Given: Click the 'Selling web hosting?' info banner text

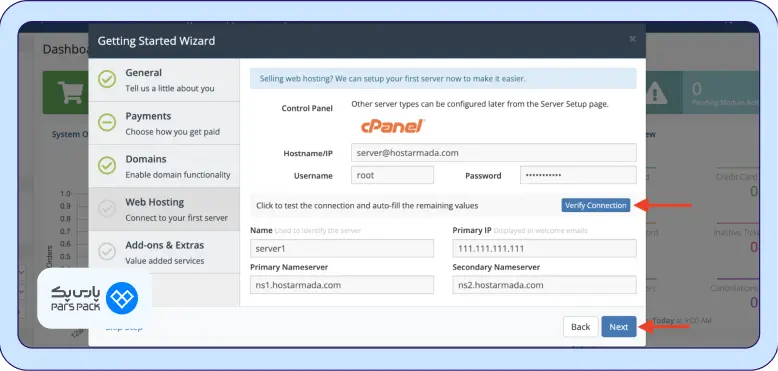Looking at the screenshot, I should tap(392, 78).
